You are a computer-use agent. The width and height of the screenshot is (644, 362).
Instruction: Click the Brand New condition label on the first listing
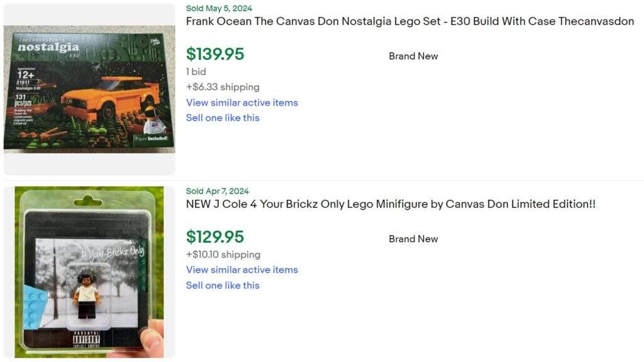point(413,56)
